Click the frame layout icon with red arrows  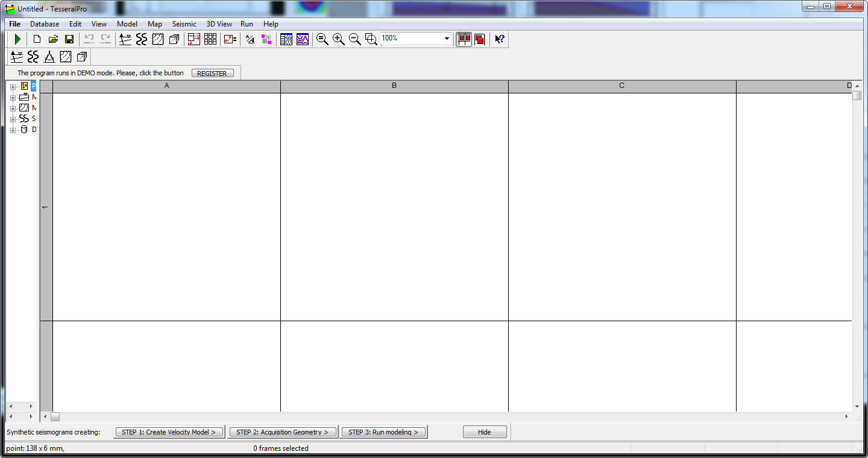[x=194, y=39]
